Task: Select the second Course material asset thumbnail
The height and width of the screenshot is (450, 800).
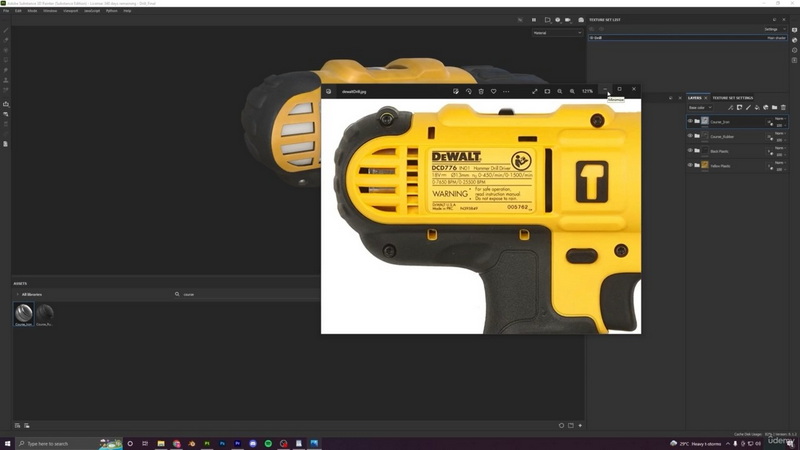Action: [44, 314]
